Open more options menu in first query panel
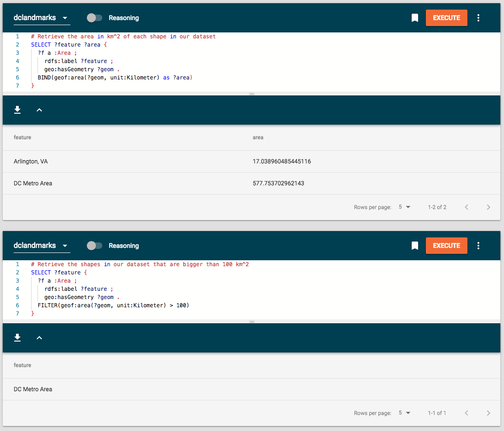 (x=478, y=18)
